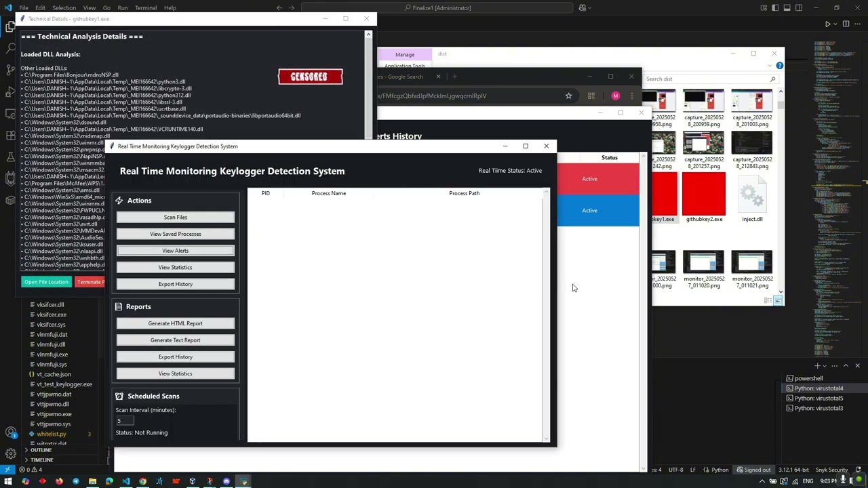Click the Scan Files button

click(x=176, y=217)
